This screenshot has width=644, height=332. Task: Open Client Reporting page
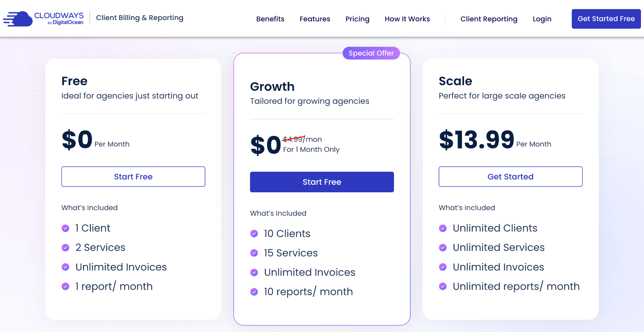[489, 19]
